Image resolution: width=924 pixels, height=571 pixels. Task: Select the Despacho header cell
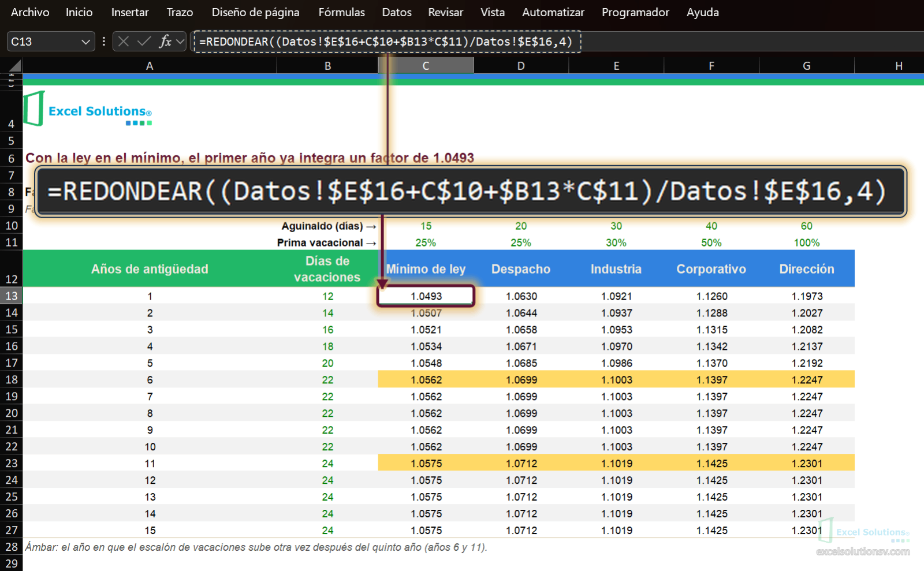point(521,268)
